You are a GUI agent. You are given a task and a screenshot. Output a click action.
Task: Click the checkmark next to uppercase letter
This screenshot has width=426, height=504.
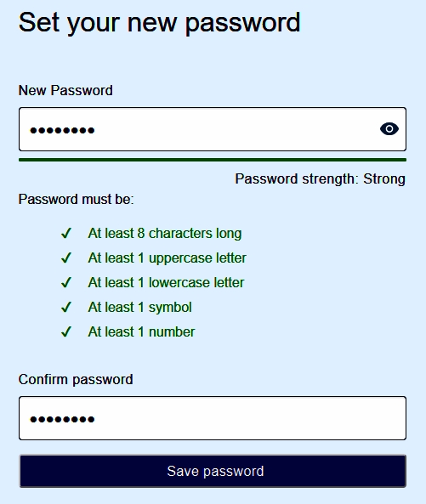(66, 258)
